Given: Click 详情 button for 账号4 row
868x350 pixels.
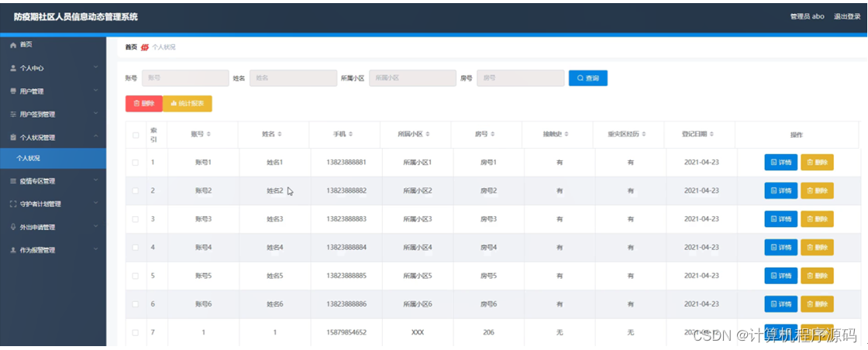Looking at the screenshot, I should [x=780, y=247].
